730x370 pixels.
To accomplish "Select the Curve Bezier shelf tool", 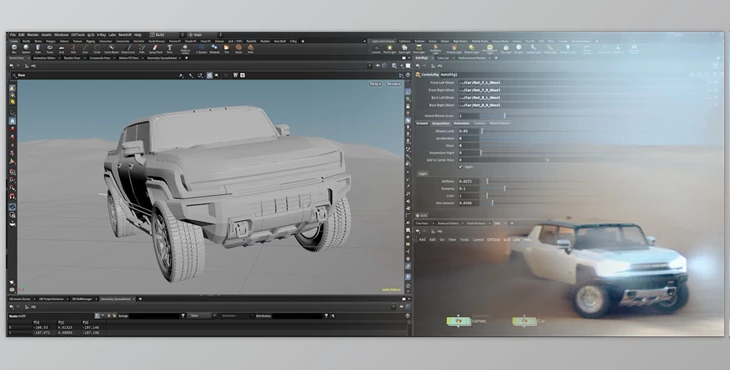I will point(111,48).
